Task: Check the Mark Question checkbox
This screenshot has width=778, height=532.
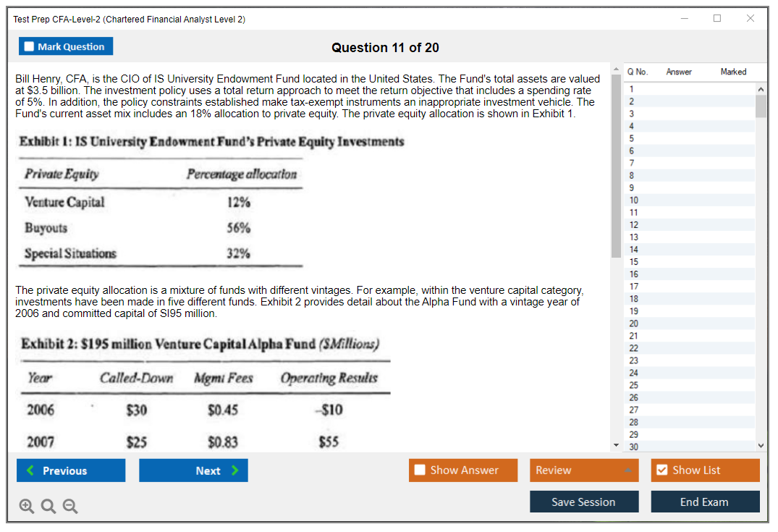Action: point(30,47)
